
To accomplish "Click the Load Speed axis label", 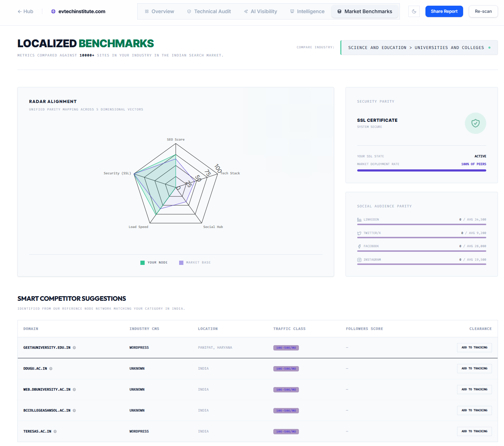I will pos(138,227).
